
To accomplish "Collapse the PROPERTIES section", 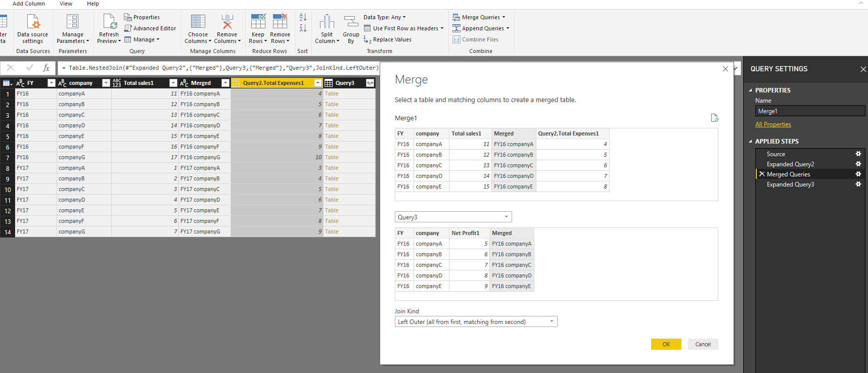I will [751, 90].
